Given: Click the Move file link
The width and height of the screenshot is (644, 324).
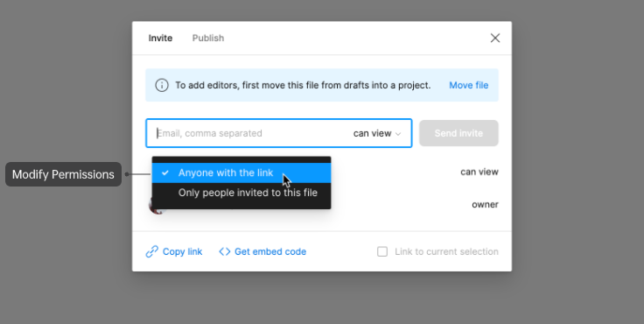Looking at the screenshot, I should coord(469,85).
